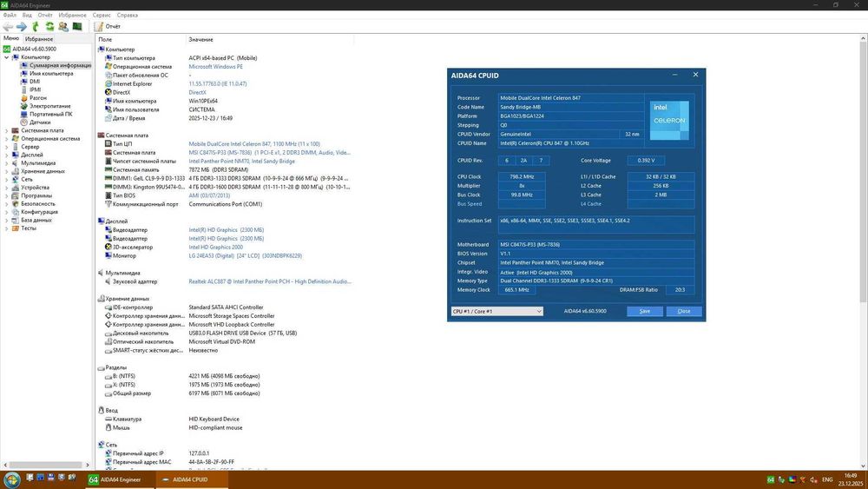Click the horizontal scrollbar under the left tree
Viewport: 868px width, 489px height.
[x=46, y=466]
